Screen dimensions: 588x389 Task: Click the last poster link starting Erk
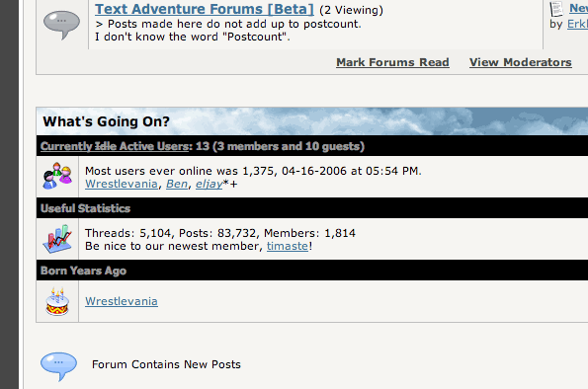click(577, 24)
